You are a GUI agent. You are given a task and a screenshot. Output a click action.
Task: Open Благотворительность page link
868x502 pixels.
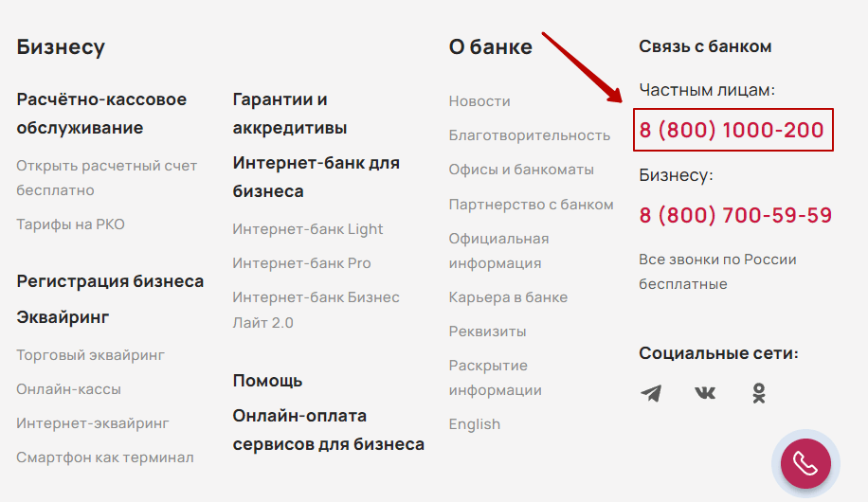529,135
